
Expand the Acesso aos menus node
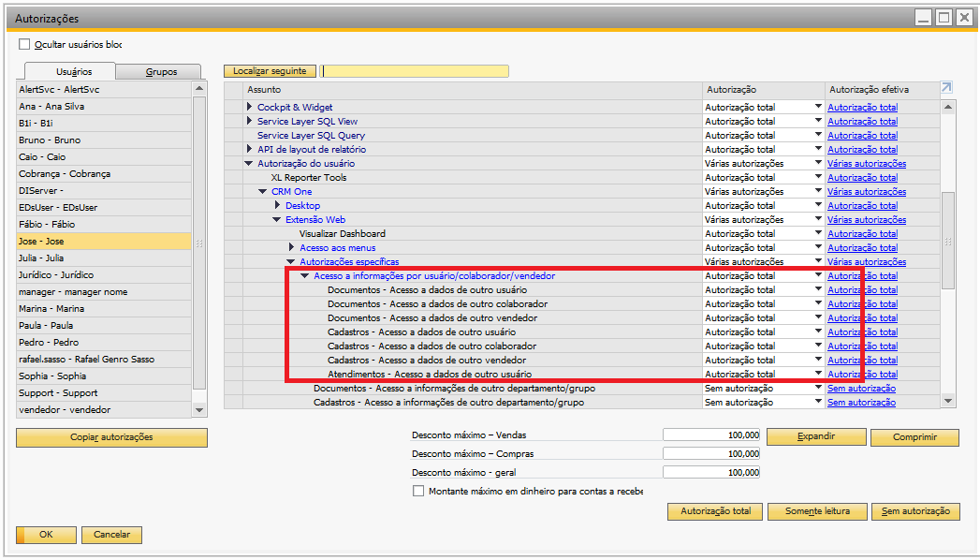[292, 248]
